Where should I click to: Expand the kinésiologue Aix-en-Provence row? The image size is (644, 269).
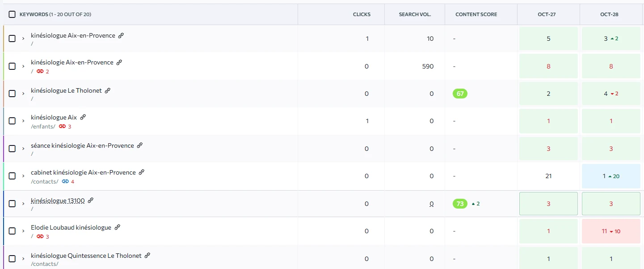click(23, 38)
